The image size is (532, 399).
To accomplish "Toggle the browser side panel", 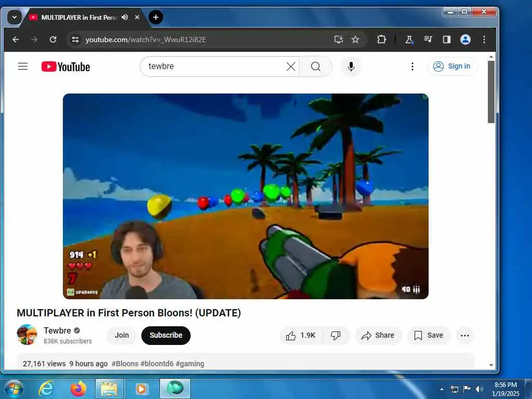I will click(x=446, y=39).
